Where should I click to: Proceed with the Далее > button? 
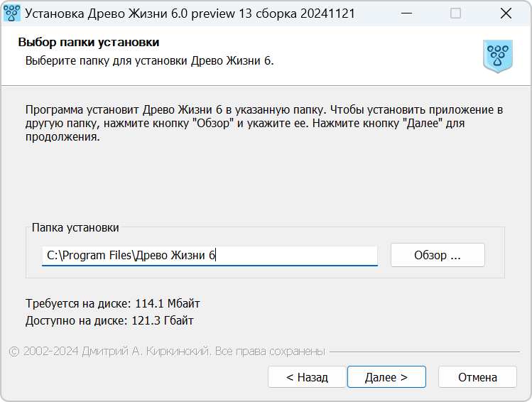point(386,377)
